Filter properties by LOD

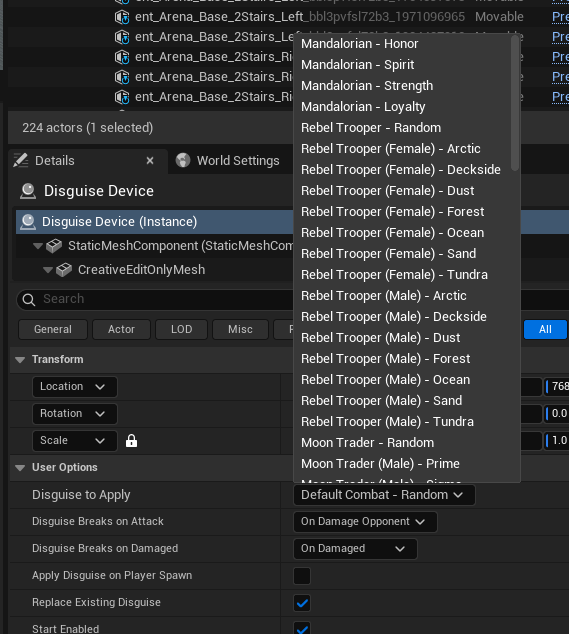tap(182, 330)
